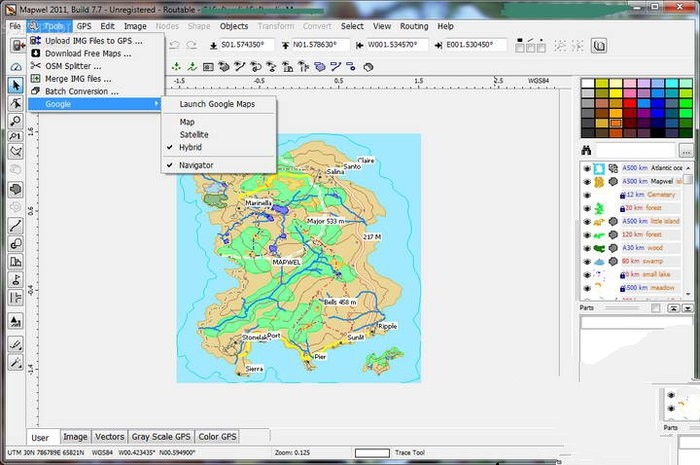Click the OSM Splitter scissors icon
The height and width of the screenshot is (465, 700).
click(36, 66)
